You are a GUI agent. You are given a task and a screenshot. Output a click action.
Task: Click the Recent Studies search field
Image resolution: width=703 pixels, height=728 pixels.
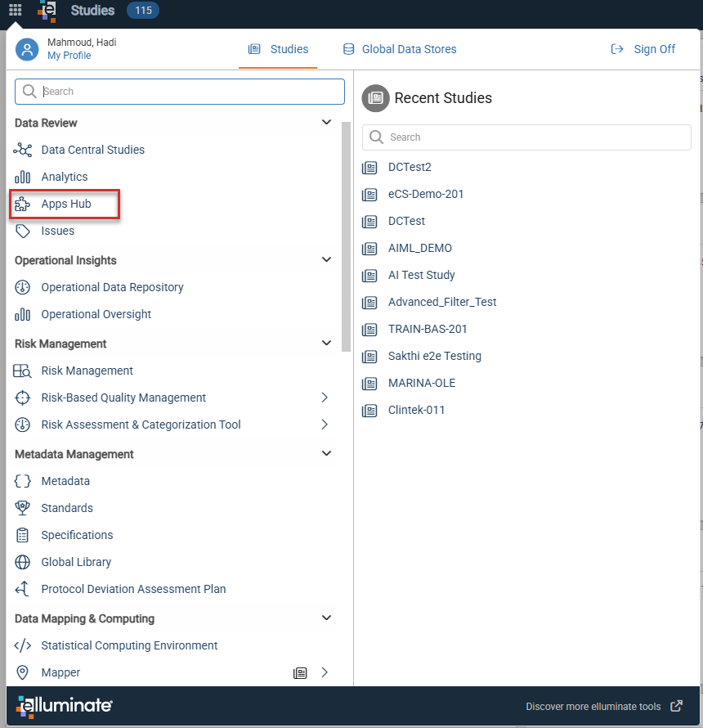click(526, 137)
